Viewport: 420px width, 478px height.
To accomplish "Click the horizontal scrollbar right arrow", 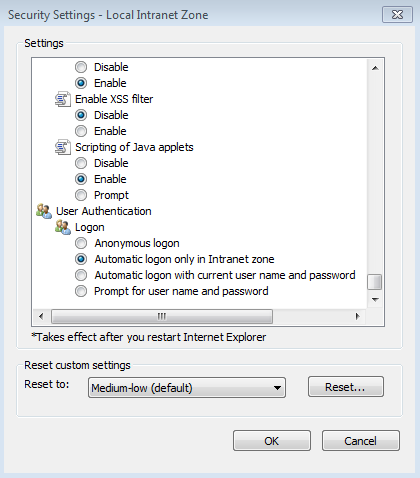I will click(x=357, y=316).
